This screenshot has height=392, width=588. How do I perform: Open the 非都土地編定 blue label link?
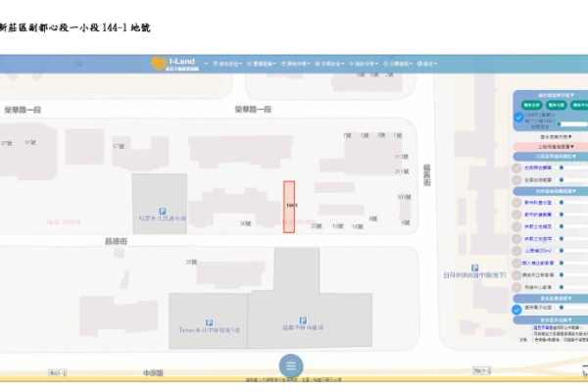tap(538, 226)
